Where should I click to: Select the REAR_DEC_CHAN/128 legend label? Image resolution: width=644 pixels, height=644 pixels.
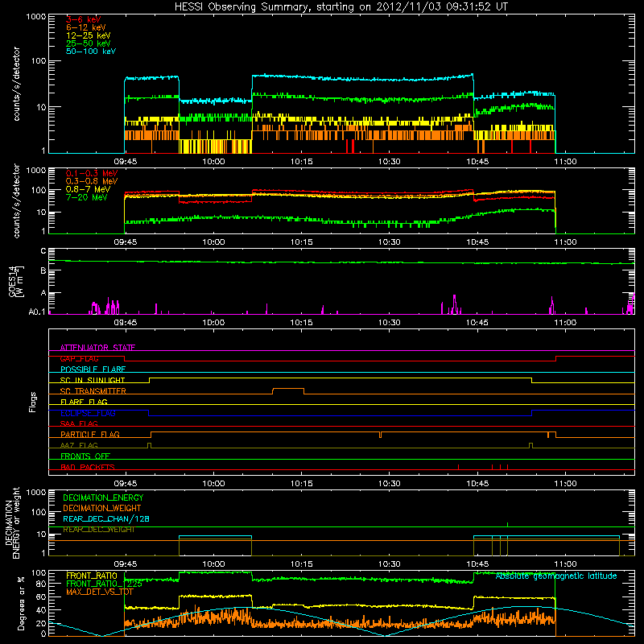(106, 518)
